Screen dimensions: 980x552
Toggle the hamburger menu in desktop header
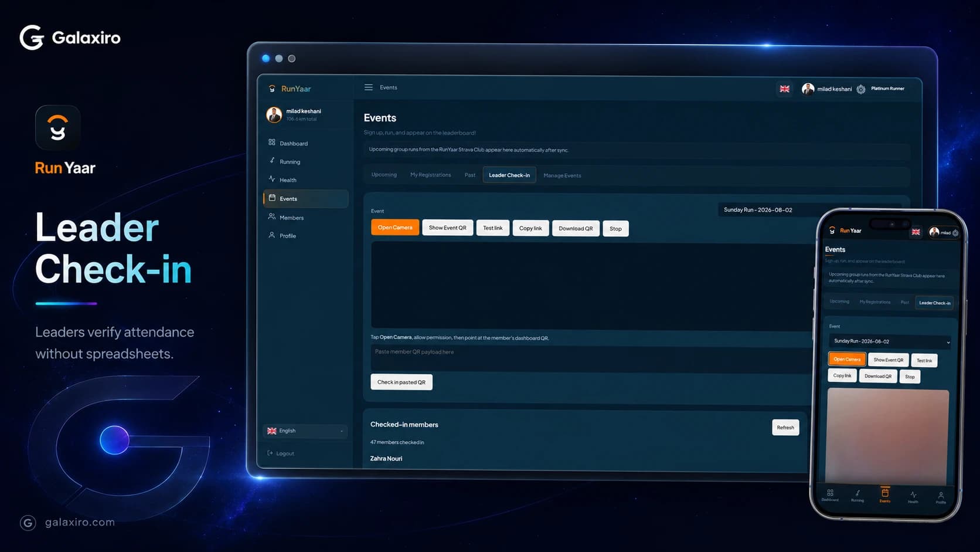pos(369,87)
